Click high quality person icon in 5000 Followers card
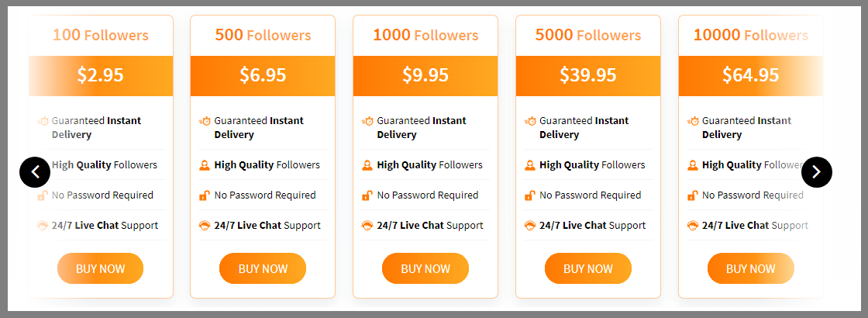868x318 pixels. pyautogui.click(x=530, y=165)
